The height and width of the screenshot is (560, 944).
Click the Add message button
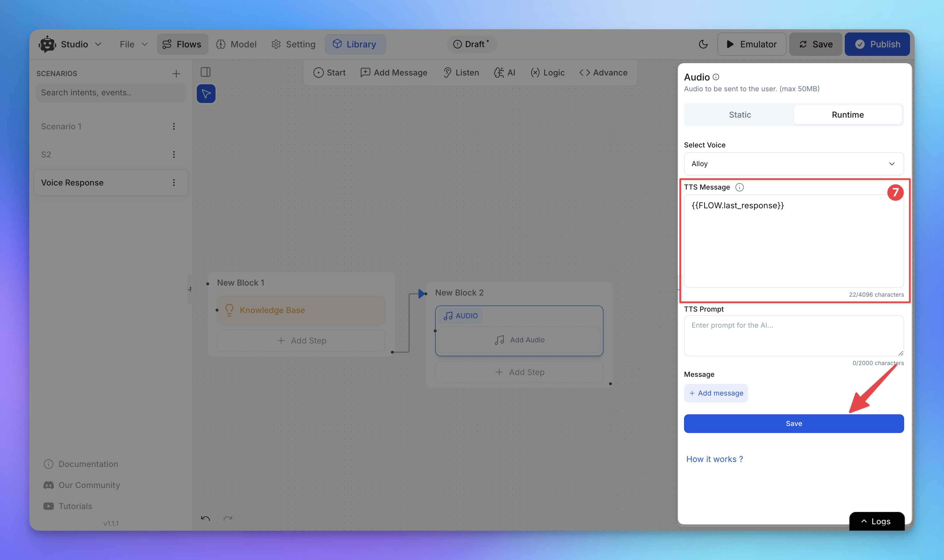(x=716, y=393)
